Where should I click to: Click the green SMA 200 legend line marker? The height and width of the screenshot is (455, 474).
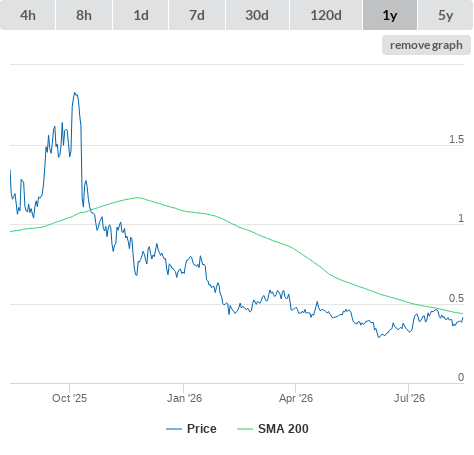pyautogui.click(x=245, y=429)
